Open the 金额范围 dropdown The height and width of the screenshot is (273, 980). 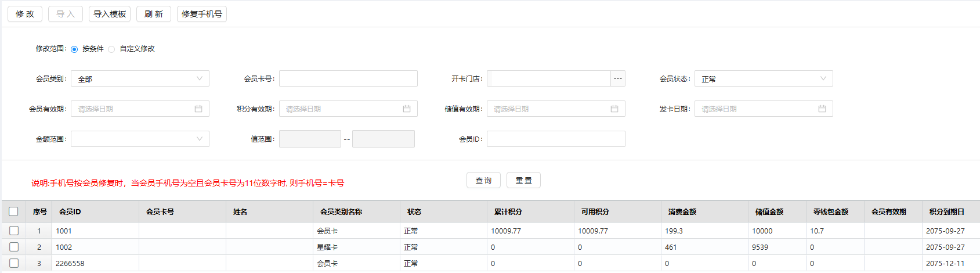[x=140, y=139]
